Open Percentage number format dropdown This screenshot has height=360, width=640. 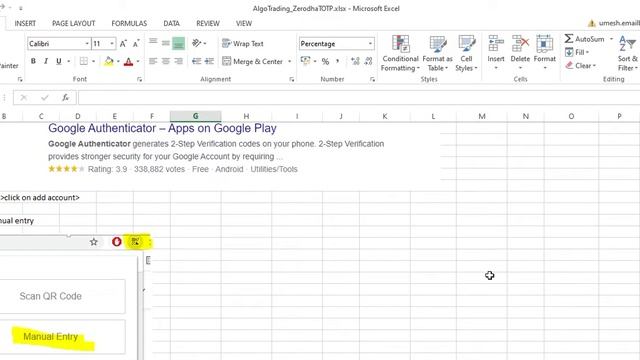tap(370, 43)
